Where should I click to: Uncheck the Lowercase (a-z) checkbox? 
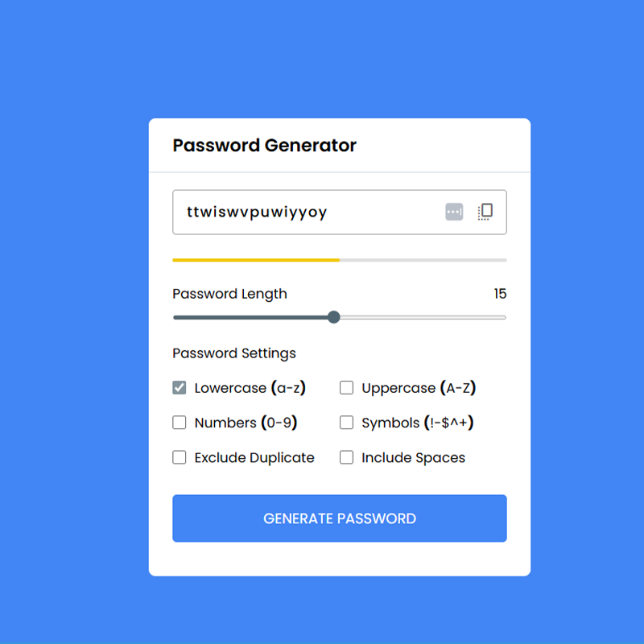(180, 388)
